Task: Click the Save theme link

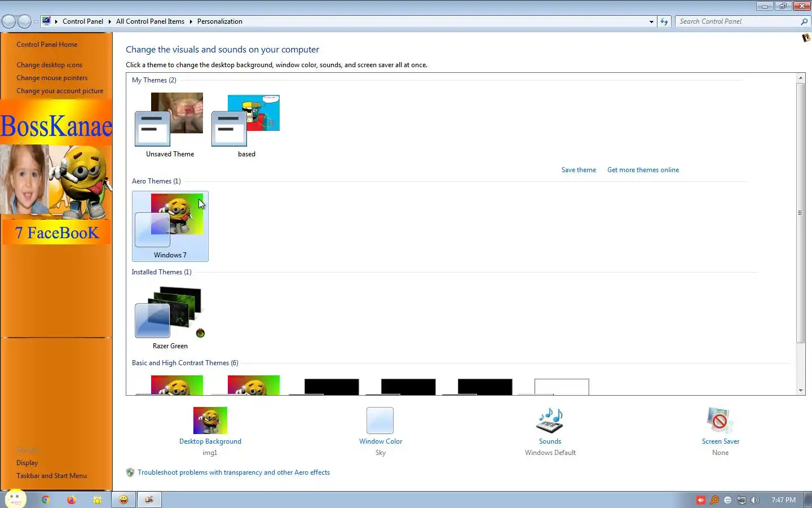Action: click(579, 170)
